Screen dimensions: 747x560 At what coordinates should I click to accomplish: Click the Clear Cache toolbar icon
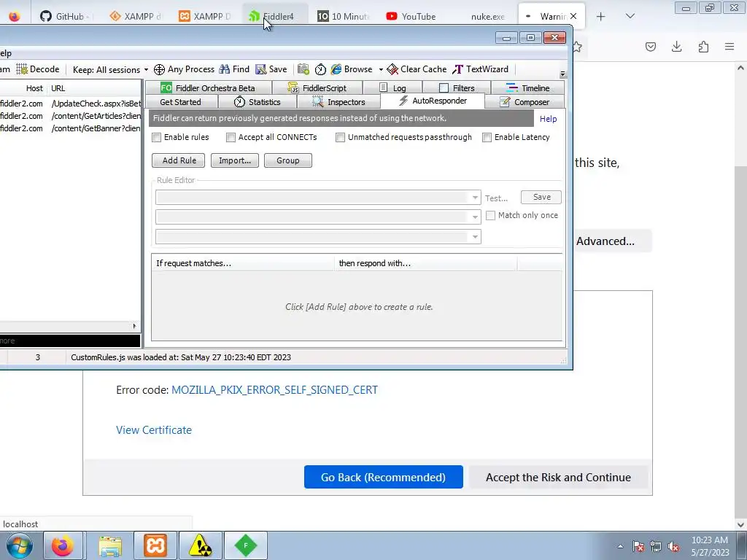click(392, 69)
